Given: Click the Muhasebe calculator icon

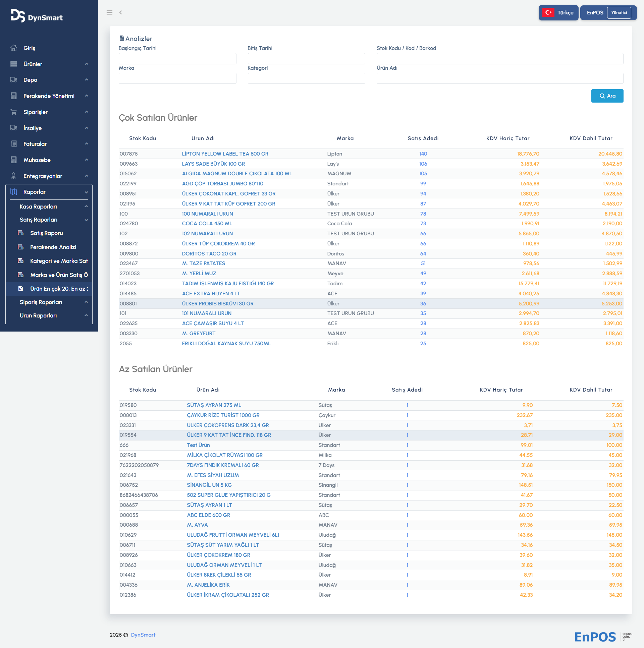Looking at the screenshot, I should tap(13, 160).
